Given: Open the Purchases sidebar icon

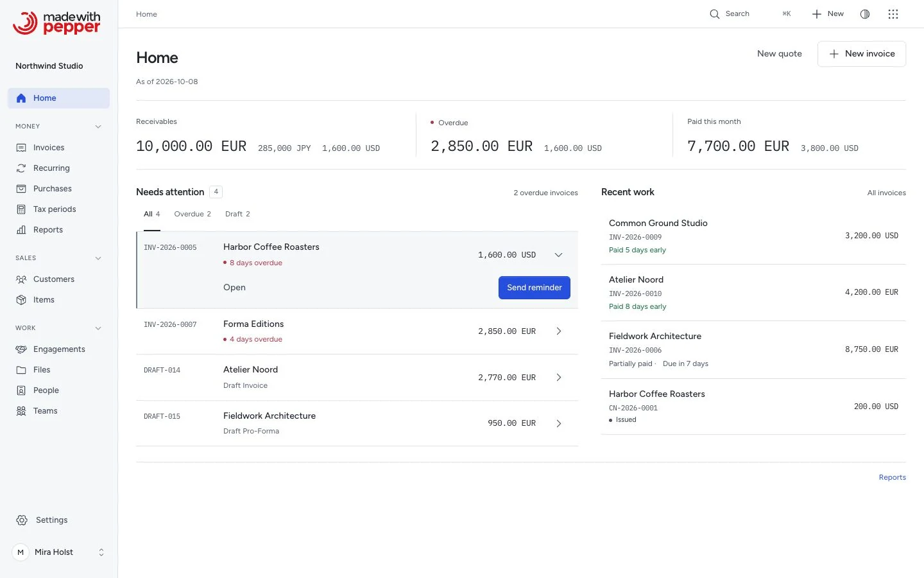Looking at the screenshot, I should click(x=21, y=189).
